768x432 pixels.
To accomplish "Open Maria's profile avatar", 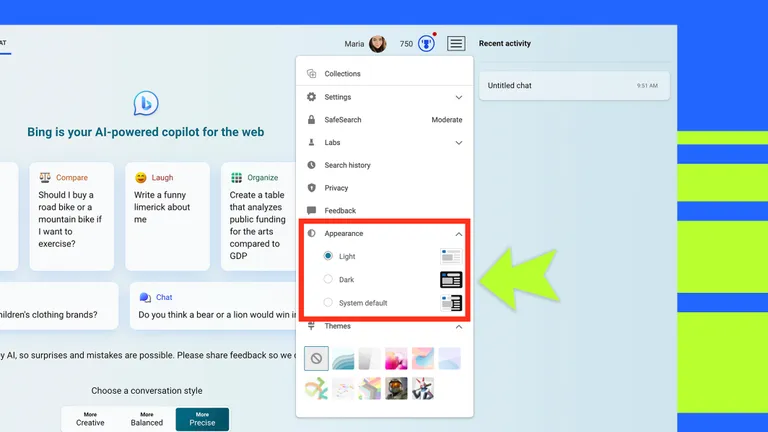I will point(378,44).
